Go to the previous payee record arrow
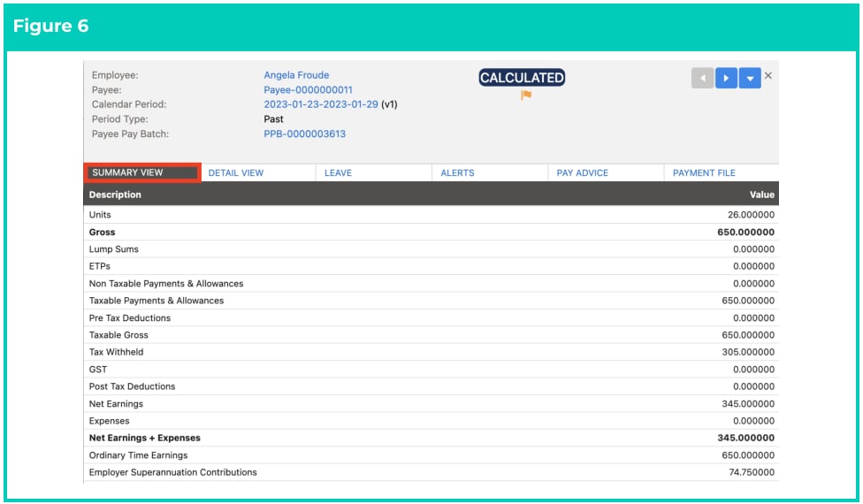This screenshot has height=504, width=863. click(702, 78)
